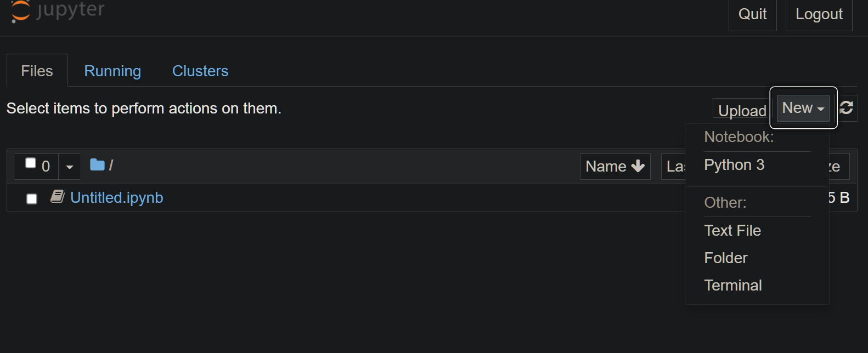Switch to the Running tab
Screen dimensions: 868x353
click(x=112, y=71)
